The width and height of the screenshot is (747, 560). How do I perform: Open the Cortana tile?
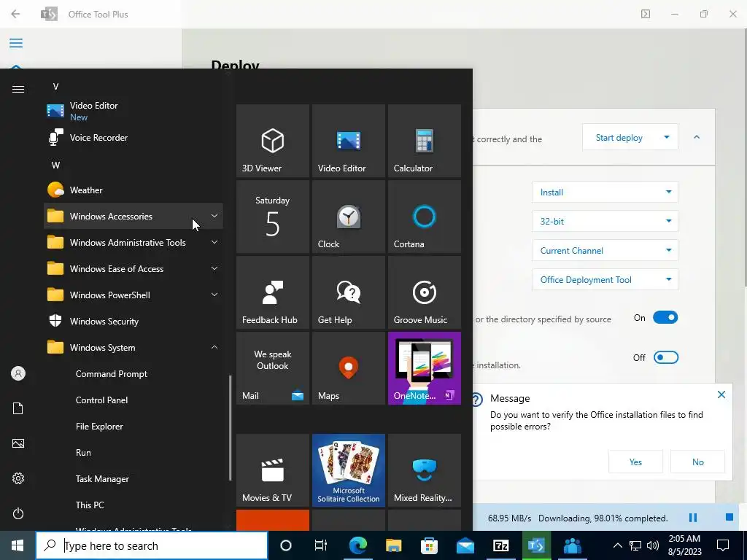[x=425, y=216]
